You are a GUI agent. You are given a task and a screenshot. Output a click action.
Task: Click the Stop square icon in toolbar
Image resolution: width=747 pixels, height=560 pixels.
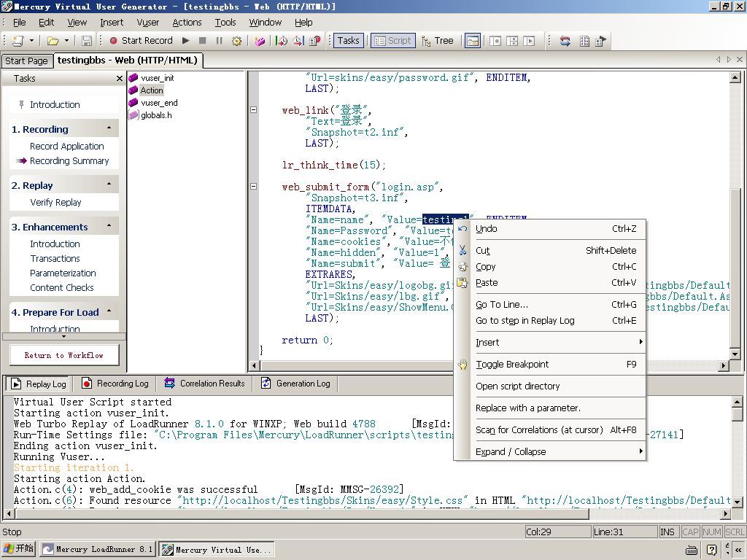(x=203, y=41)
